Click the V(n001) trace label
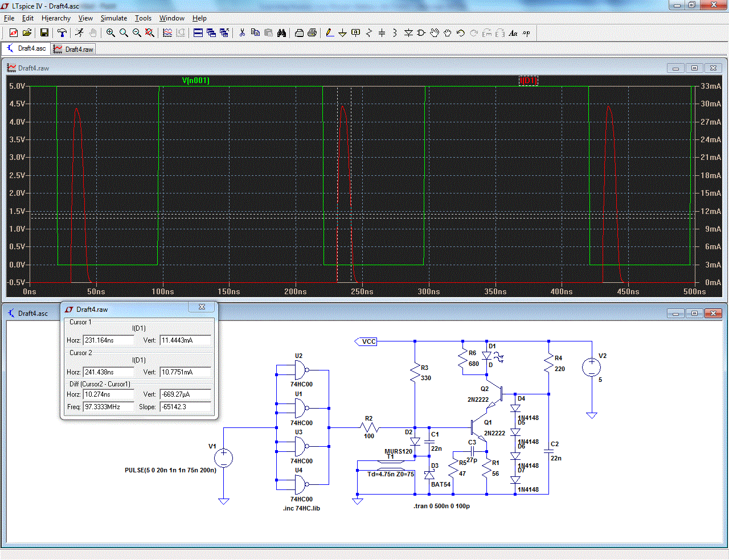The image size is (729, 560). tap(196, 80)
